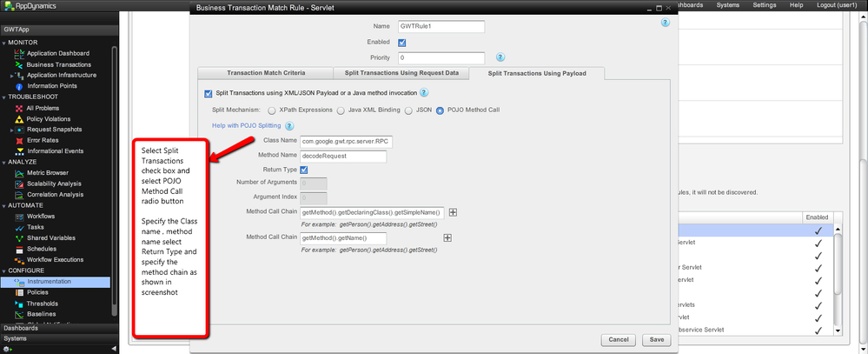Open Help with POJO Splitting link

[x=247, y=126]
